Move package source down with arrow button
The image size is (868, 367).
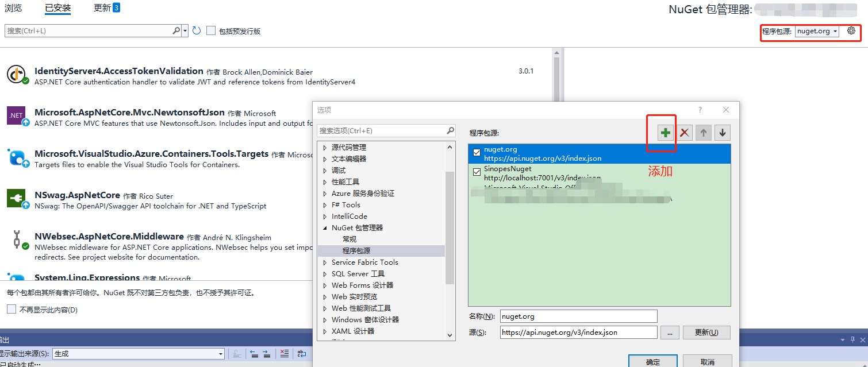[723, 133]
